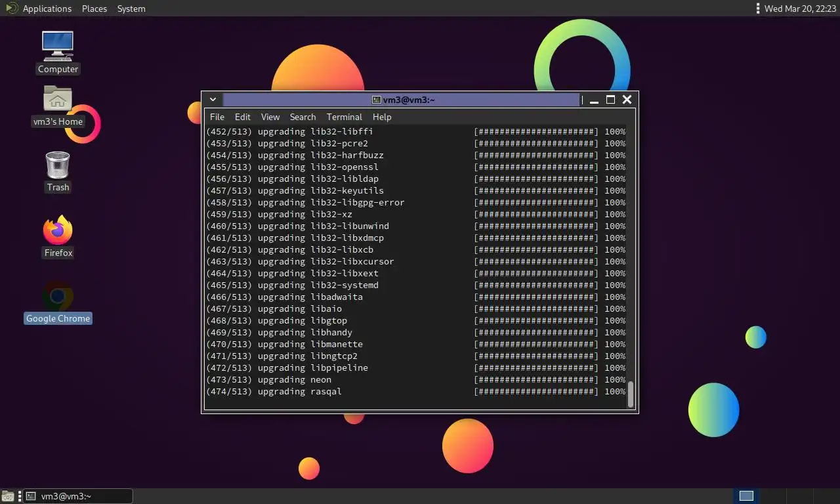This screenshot has width=840, height=504.
Task: Click the line upgrading libaio
Action: point(415,308)
